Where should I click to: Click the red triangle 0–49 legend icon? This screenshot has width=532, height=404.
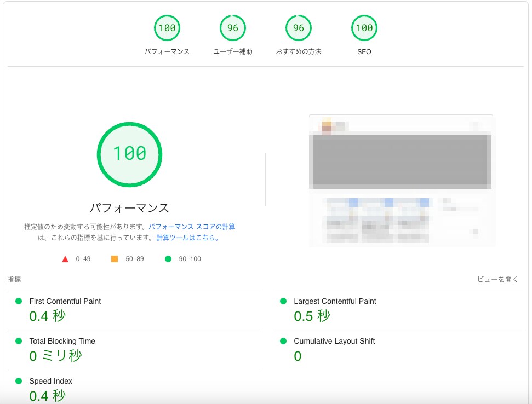65,259
